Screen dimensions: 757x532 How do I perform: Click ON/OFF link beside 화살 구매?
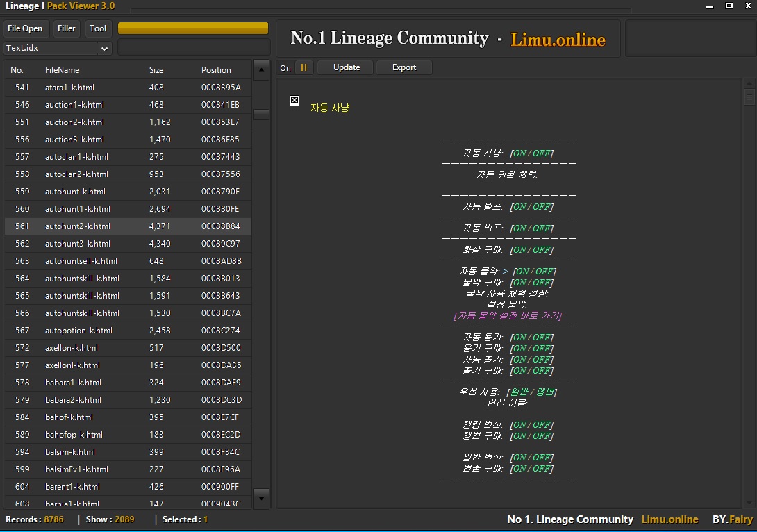[531, 250]
